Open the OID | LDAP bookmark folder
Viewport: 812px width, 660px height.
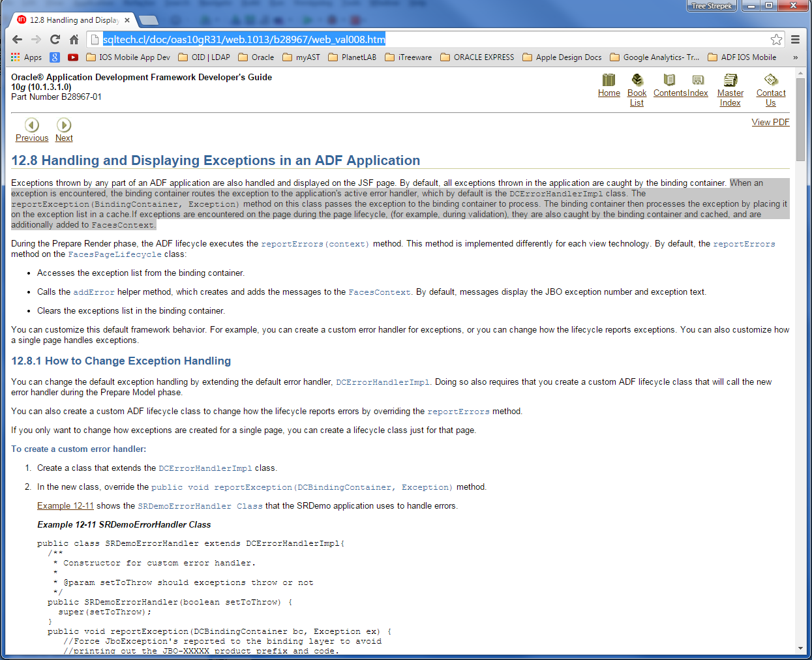click(204, 57)
